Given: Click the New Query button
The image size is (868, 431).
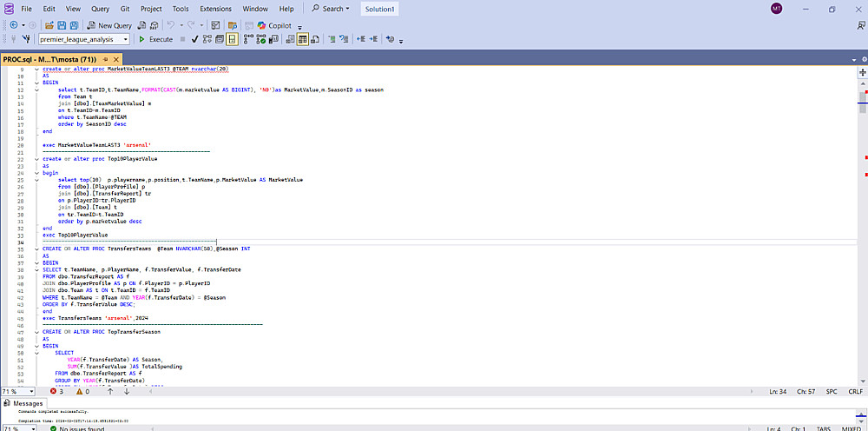Looking at the screenshot, I should point(109,25).
